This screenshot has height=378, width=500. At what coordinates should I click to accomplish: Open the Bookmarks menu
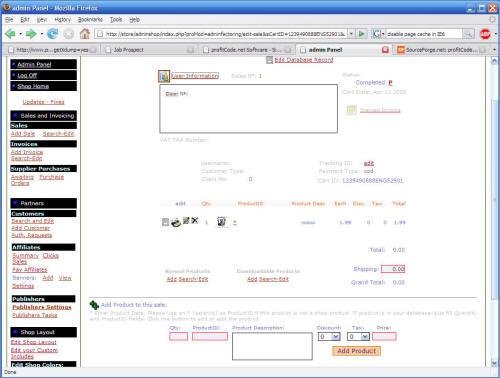click(x=90, y=20)
